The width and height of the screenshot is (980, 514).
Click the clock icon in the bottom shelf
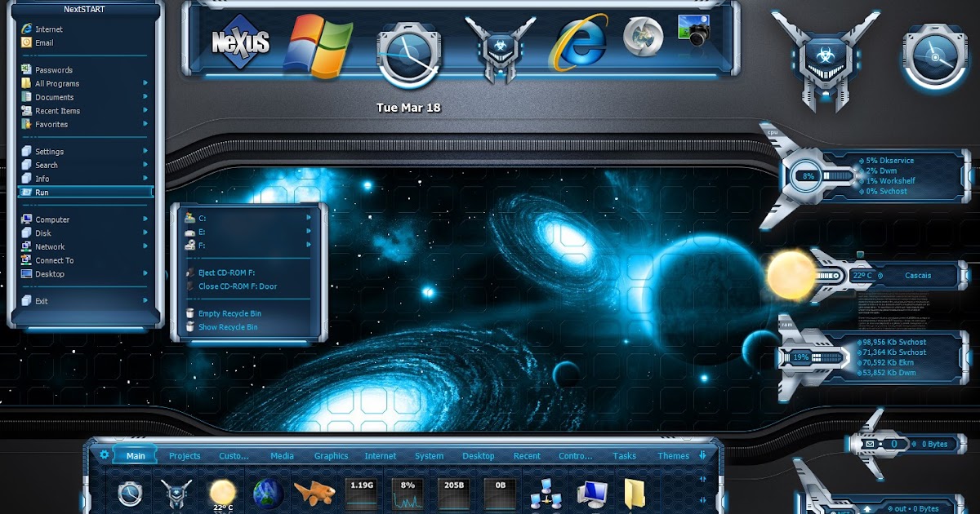pyautogui.click(x=131, y=494)
